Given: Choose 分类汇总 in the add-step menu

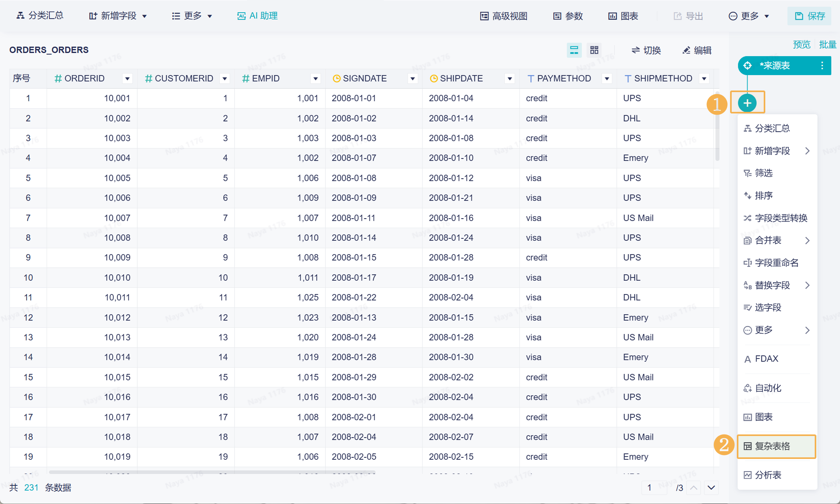Looking at the screenshot, I should coord(777,128).
